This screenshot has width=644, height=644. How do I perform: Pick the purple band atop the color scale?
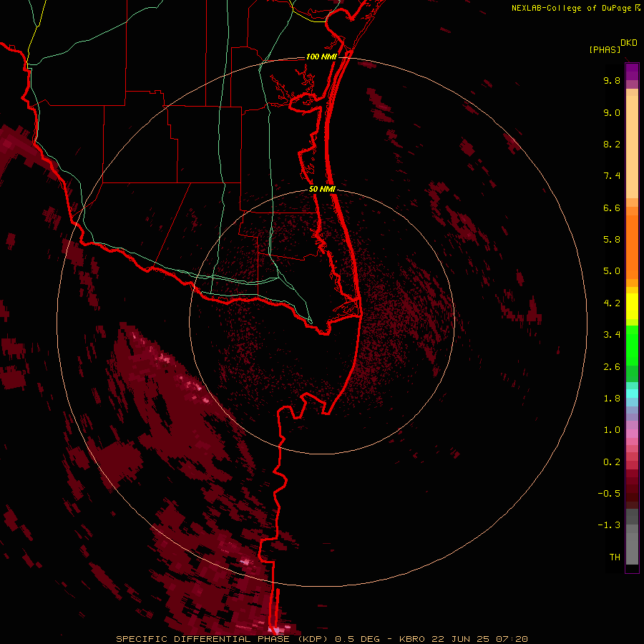click(632, 72)
